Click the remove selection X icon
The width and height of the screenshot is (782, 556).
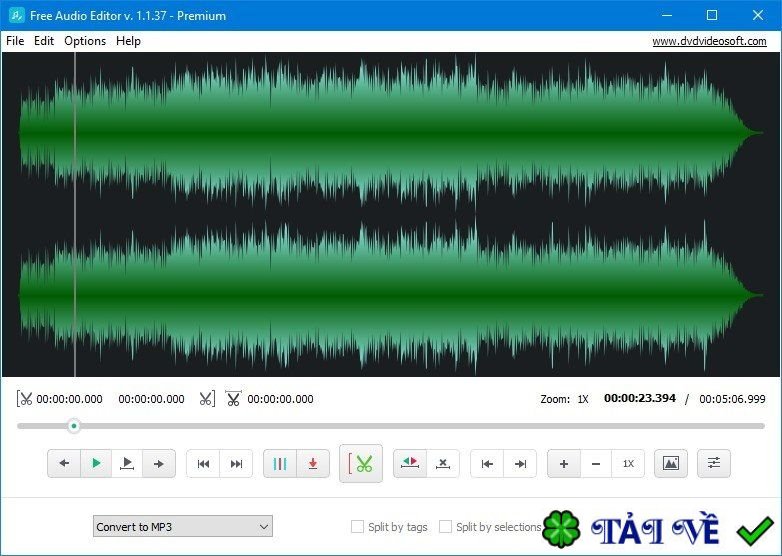tap(443, 463)
